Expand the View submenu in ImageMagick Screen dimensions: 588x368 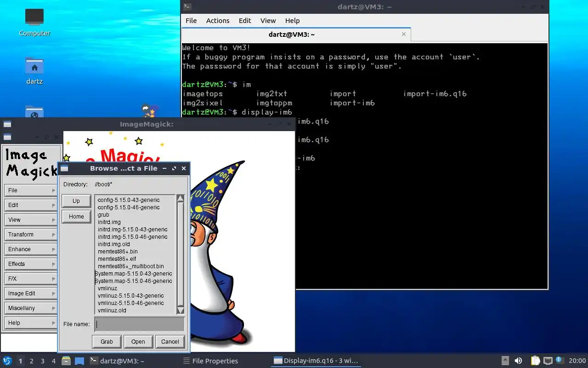(x=30, y=220)
